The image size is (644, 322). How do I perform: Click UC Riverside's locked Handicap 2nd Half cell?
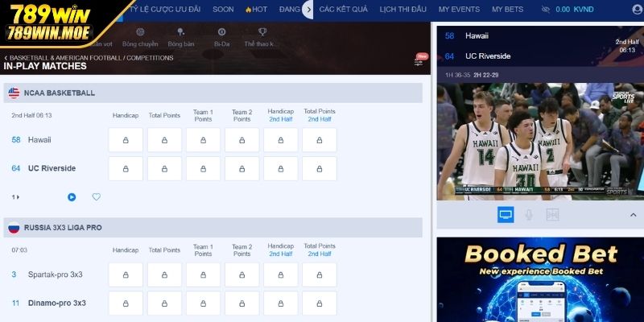pyautogui.click(x=280, y=169)
